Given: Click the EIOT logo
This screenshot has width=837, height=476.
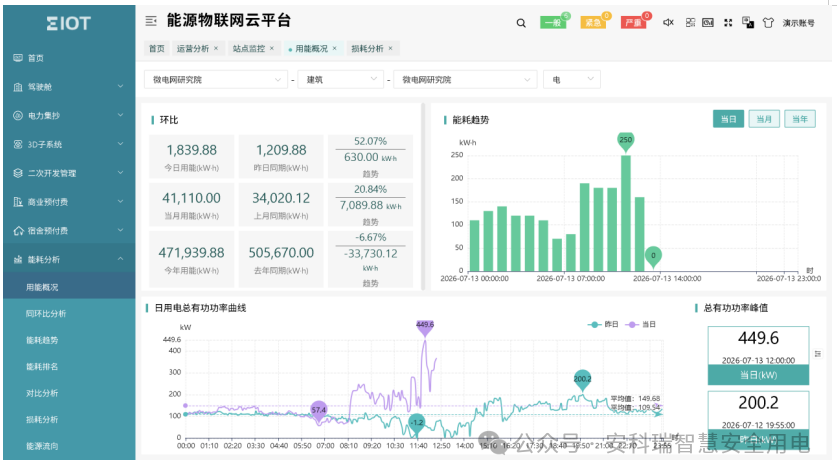Looking at the screenshot, I should (69, 23).
